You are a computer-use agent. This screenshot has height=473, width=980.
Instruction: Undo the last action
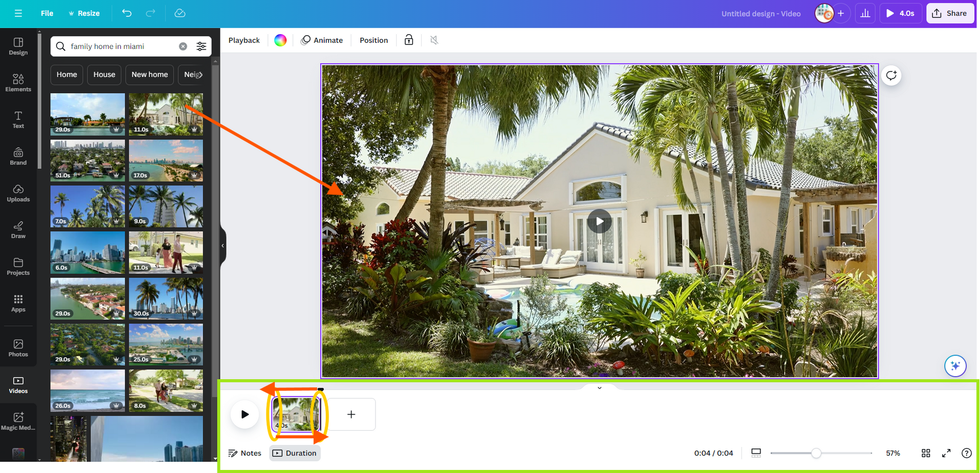tap(127, 13)
